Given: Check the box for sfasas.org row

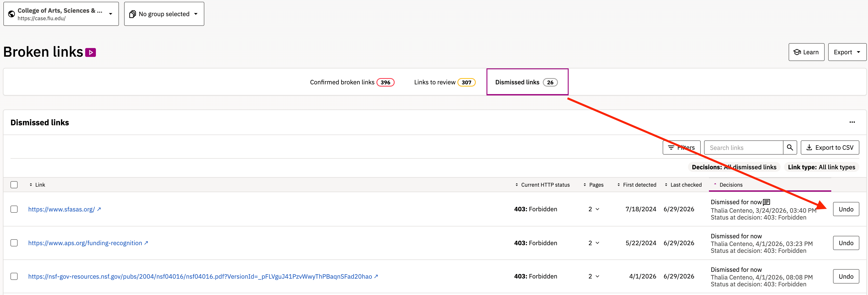Looking at the screenshot, I should (x=14, y=209).
